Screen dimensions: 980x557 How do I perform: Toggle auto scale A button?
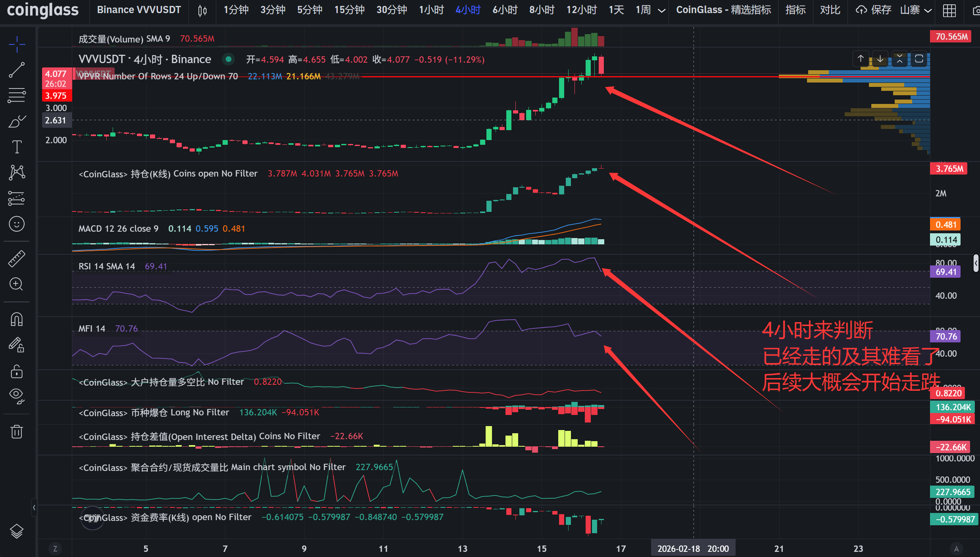(x=956, y=549)
